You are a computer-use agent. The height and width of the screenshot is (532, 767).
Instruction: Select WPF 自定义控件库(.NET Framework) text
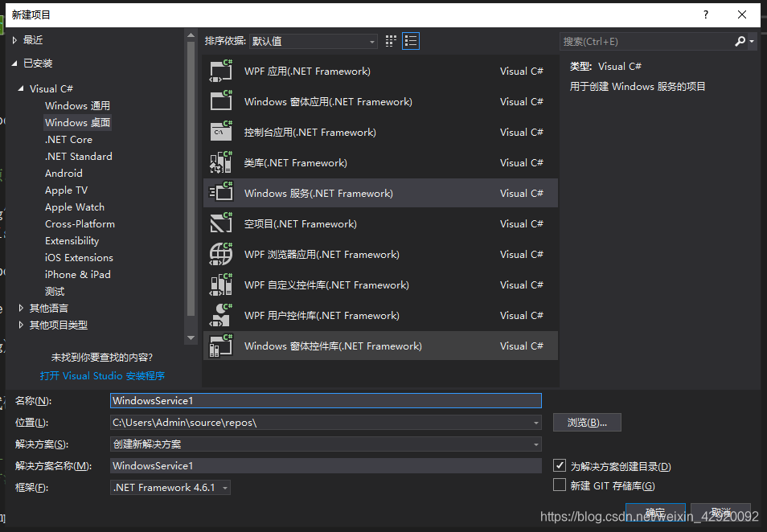[x=326, y=285]
